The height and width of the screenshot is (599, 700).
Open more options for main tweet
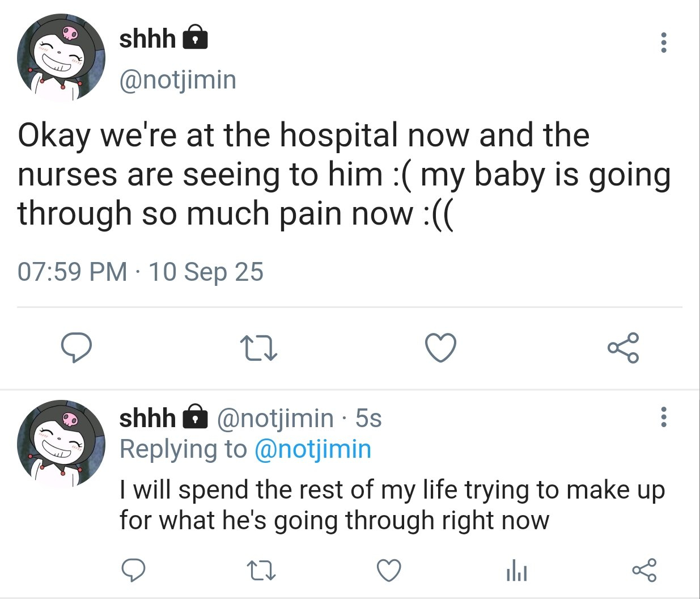coord(663,43)
